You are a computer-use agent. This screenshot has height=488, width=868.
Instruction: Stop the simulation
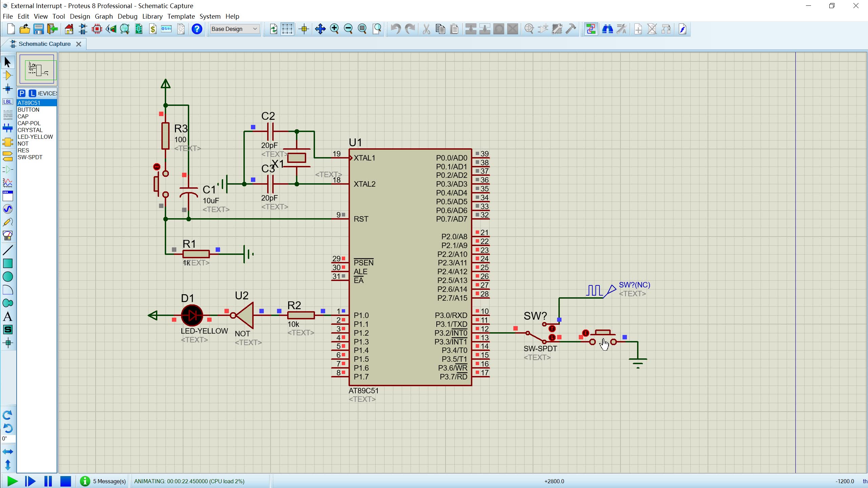(x=66, y=481)
